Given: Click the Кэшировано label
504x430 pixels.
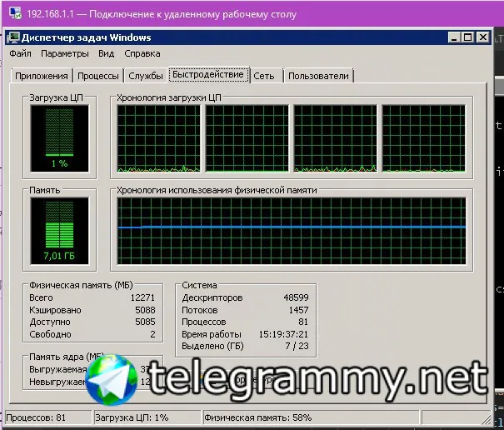Looking at the screenshot, I should 55,310.
